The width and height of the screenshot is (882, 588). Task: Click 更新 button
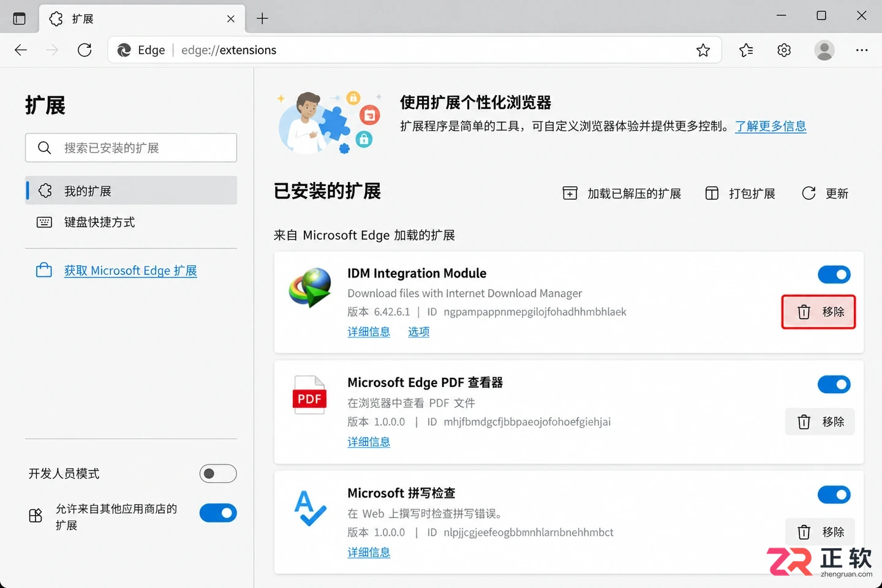(825, 194)
